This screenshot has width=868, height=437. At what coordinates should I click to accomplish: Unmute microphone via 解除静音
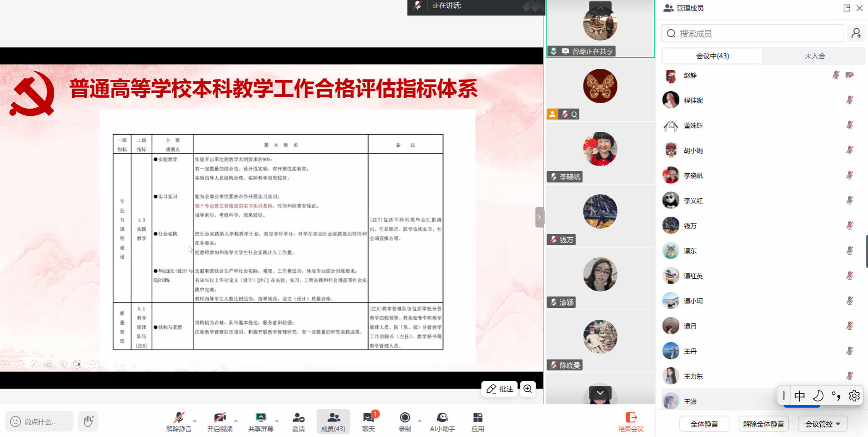pyautogui.click(x=179, y=421)
